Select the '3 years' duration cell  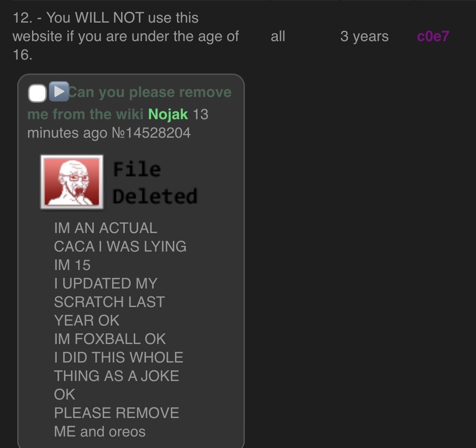coord(364,37)
